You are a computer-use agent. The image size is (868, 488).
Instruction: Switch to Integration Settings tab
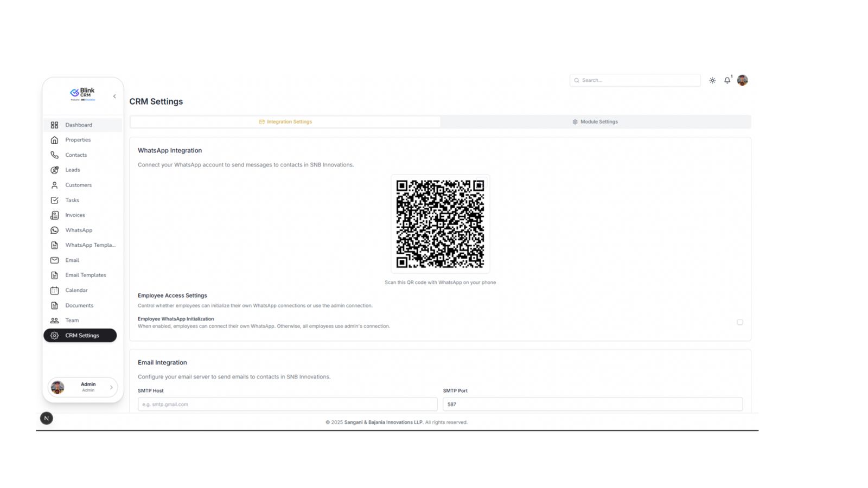coord(285,122)
